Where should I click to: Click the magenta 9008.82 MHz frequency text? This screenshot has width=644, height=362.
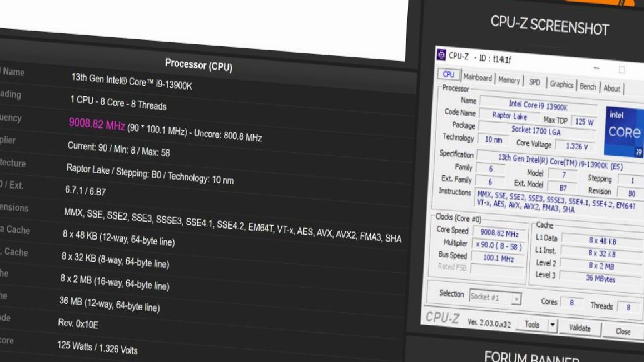tap(97, 124)
